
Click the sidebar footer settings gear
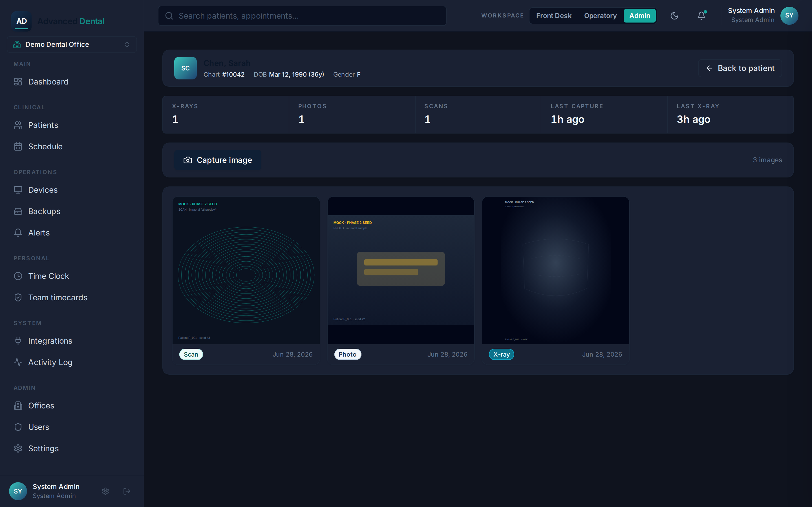pos(105,491)
